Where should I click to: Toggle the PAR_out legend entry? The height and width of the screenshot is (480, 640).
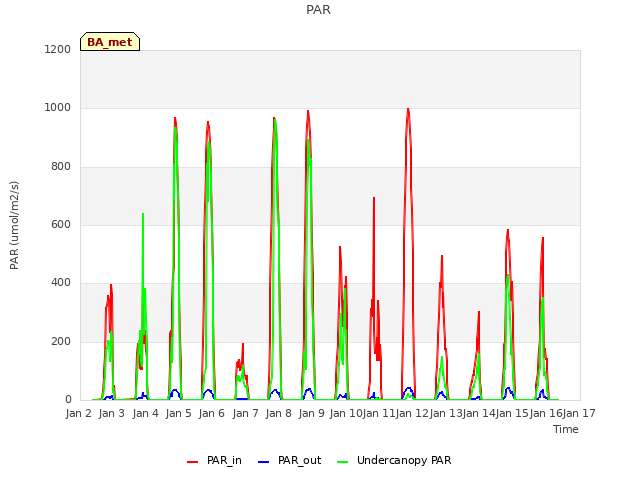[x=290, y=460]
